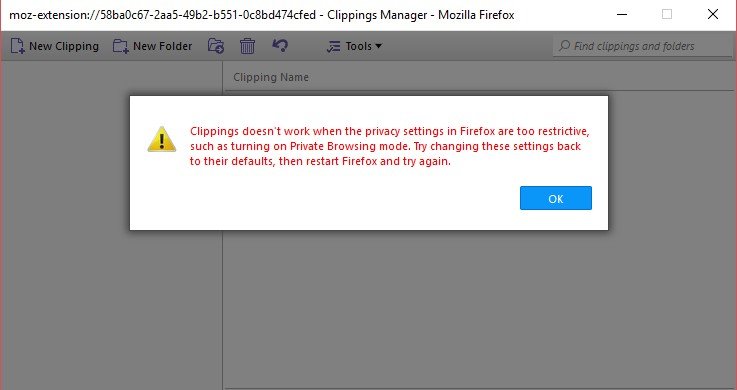
Task: Click the Find clippings and folders field
Action: pyautogui.click(x=643, y=46)
